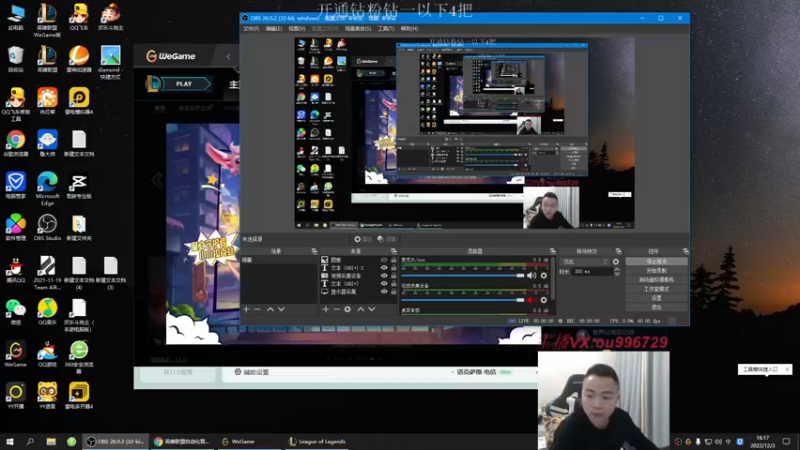Pop out the Controls dock panel
This screenshot has width=800, height=450.
tap(685, 251)
